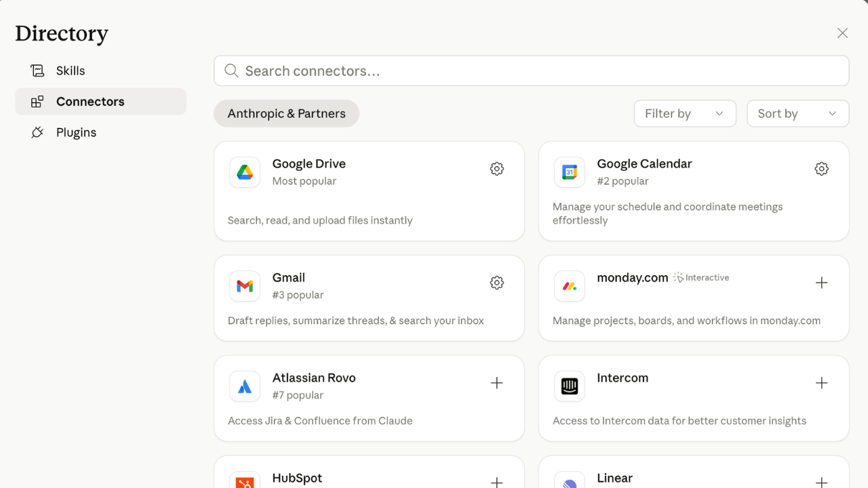Click the '#7 popular' label

(x=298, y=395)
